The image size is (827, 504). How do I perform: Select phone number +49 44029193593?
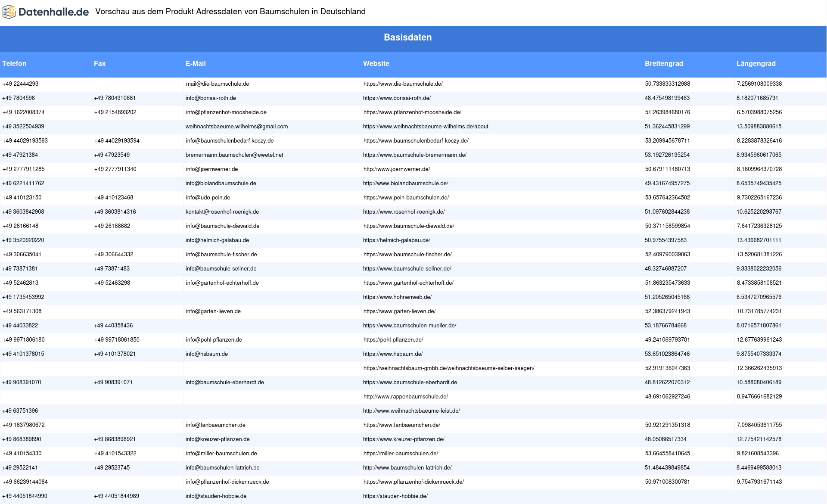(25, 141)
